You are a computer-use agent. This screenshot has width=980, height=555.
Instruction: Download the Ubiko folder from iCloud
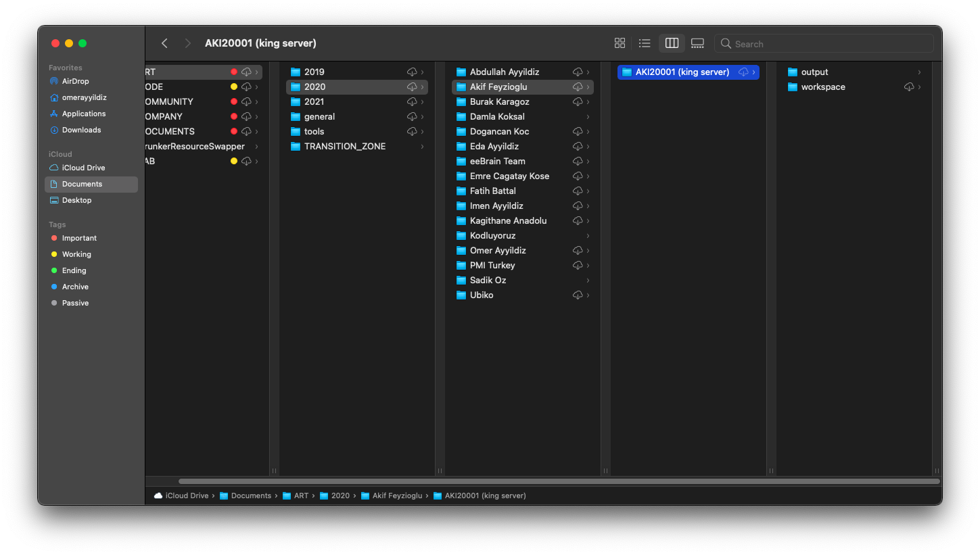coord(578,295)
